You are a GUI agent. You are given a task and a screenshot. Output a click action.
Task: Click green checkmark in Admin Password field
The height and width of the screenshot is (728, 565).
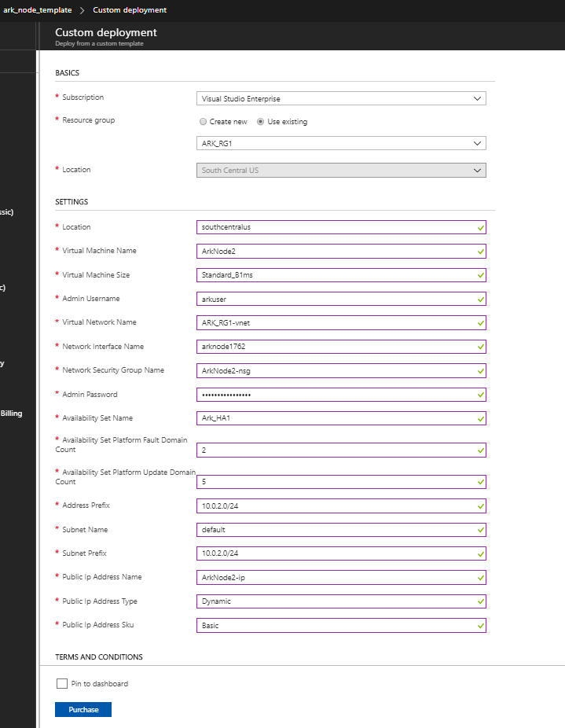pos(479,395)
